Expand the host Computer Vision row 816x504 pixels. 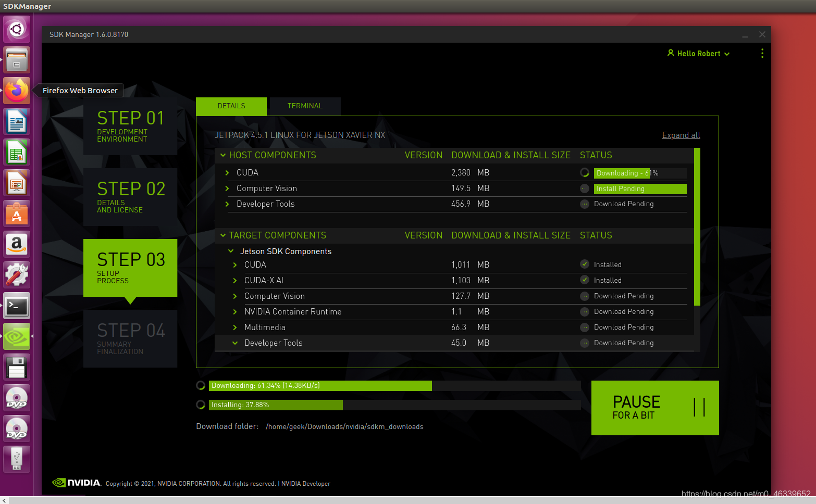click(x=227, y=188)
